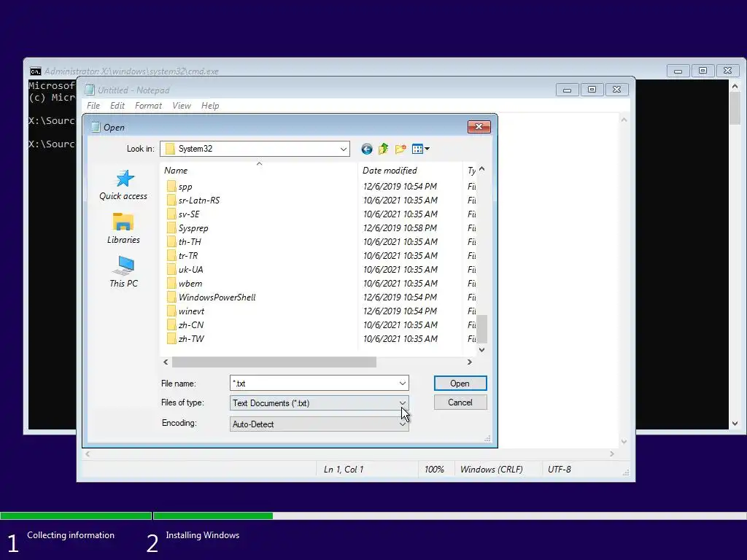The height and width of the screenshot is (560, 747).
Task: Click the file list scroll right arrow
Action: coord(469,362)
